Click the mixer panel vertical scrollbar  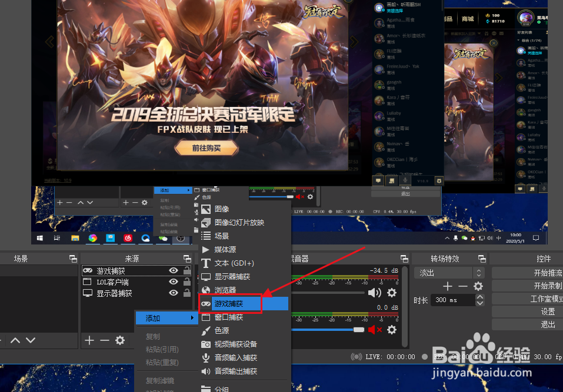tap(405, 307)
